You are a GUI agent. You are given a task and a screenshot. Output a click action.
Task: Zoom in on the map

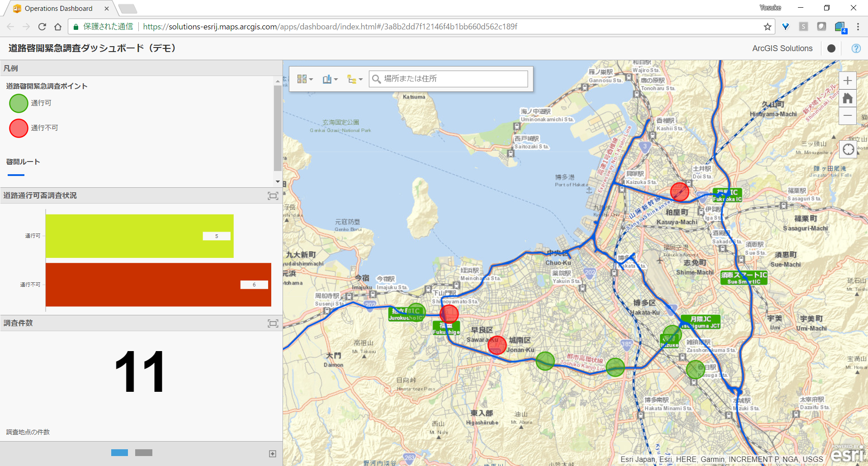click(x=848, y=81)
